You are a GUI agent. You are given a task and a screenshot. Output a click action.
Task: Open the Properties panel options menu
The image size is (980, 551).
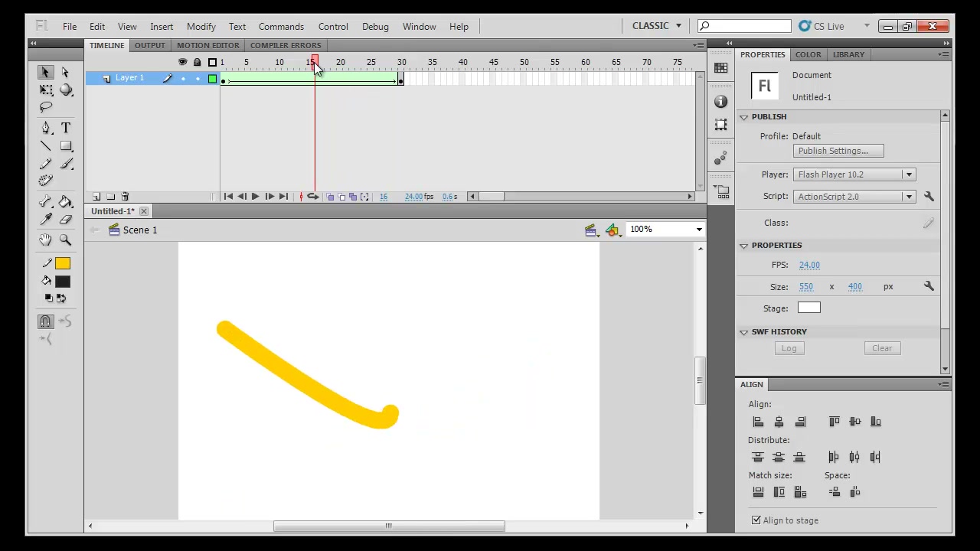click(944, 55)
